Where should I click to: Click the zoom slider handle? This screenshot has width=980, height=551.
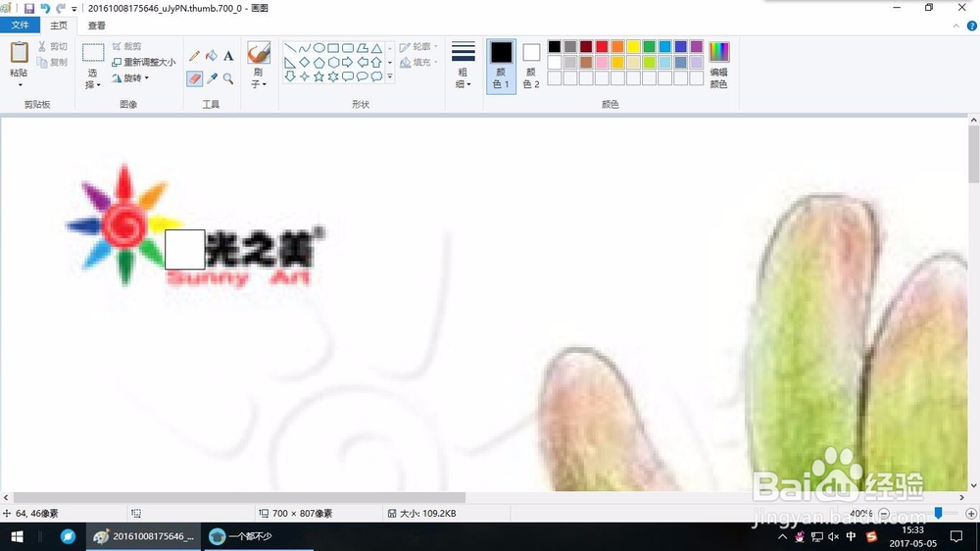(938, 513)
